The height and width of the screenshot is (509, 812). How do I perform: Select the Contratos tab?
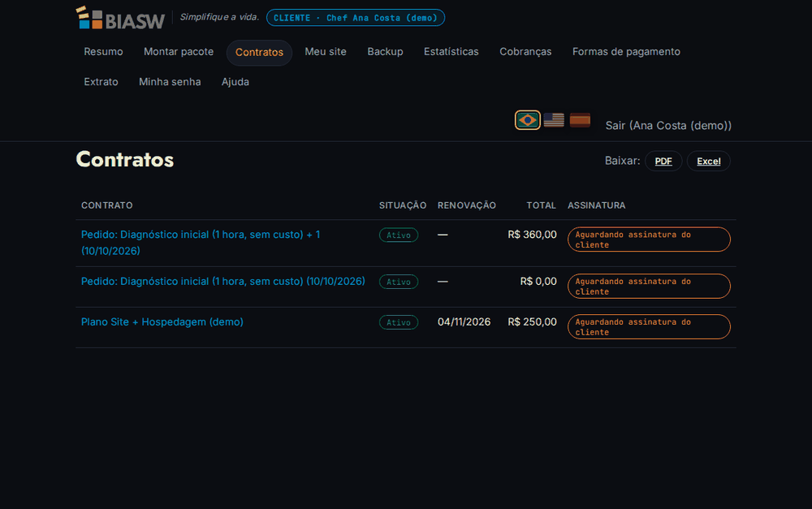pyautogui.click(x=260, y=52)
